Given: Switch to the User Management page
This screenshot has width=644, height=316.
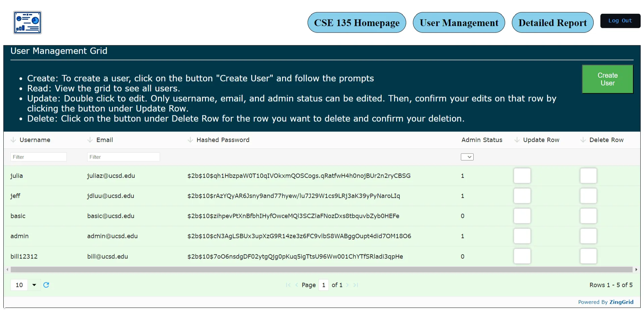Looking at the screenshot, I should point(459,22).
